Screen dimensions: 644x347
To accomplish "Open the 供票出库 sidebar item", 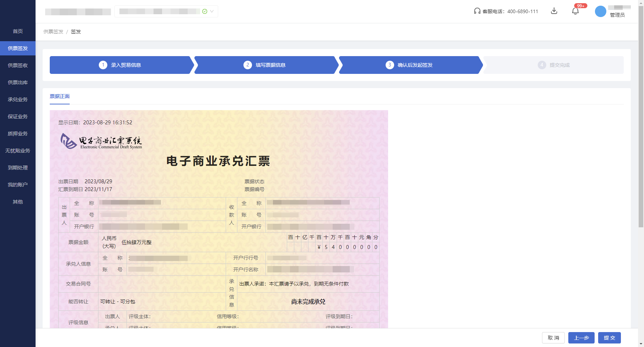I will pyautogui.click(x=17, y=82).
